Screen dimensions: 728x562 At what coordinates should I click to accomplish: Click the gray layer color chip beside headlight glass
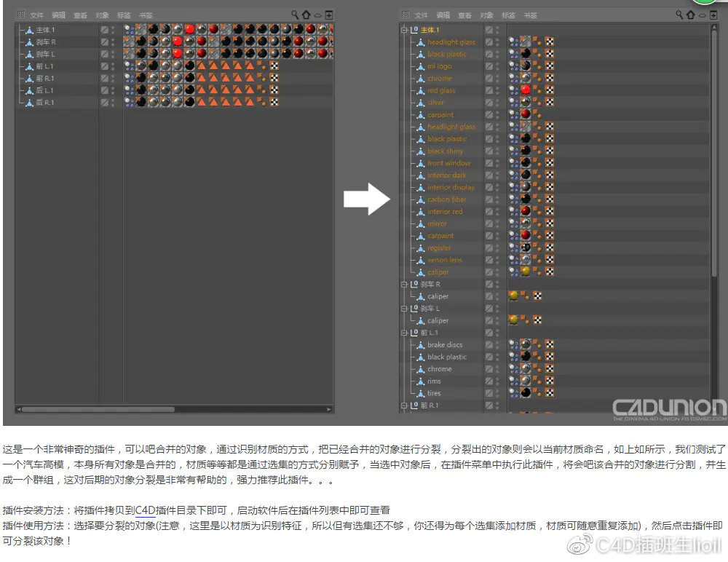point(489,42)
